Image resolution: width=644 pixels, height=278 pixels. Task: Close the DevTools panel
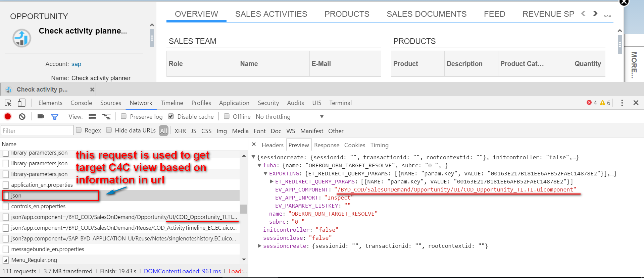pyautogui.click(x=636, y=103)
